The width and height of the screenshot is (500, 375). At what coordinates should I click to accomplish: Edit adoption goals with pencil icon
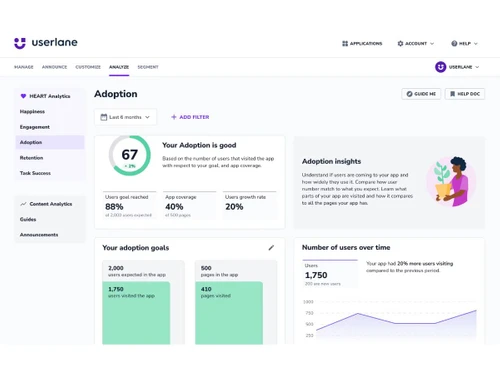(x=271, y=248)
